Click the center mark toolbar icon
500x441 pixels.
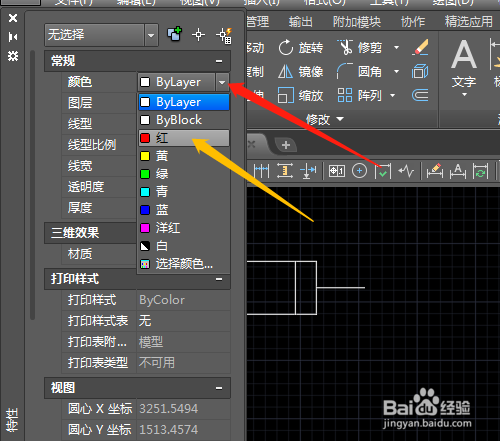(x=359, y=171)
